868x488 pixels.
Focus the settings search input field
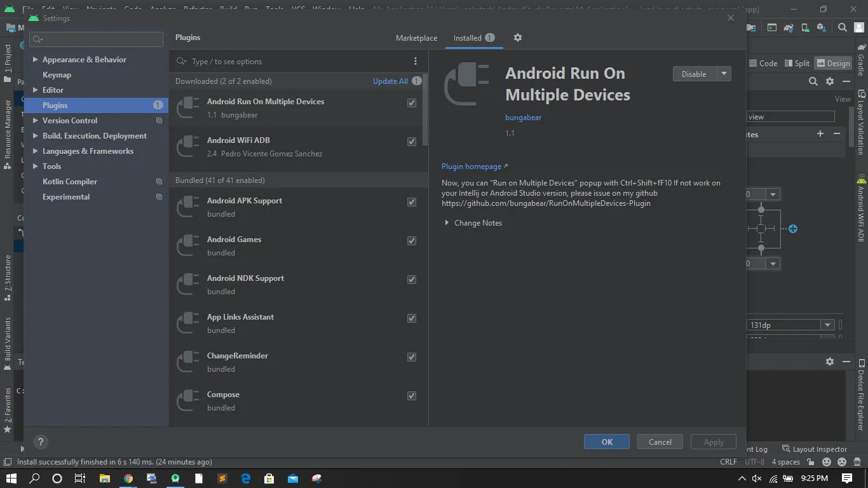pyautogui.click(x=97, y=39)
